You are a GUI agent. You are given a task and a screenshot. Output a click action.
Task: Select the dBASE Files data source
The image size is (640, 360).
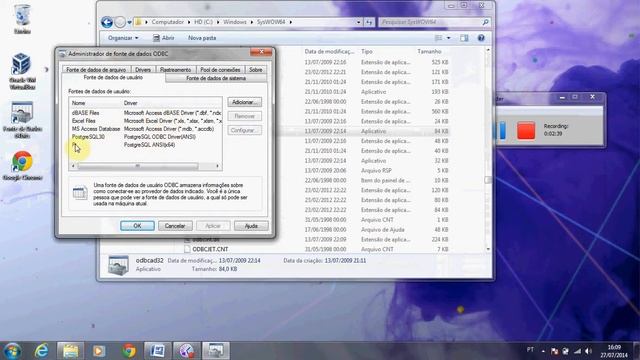85,113
